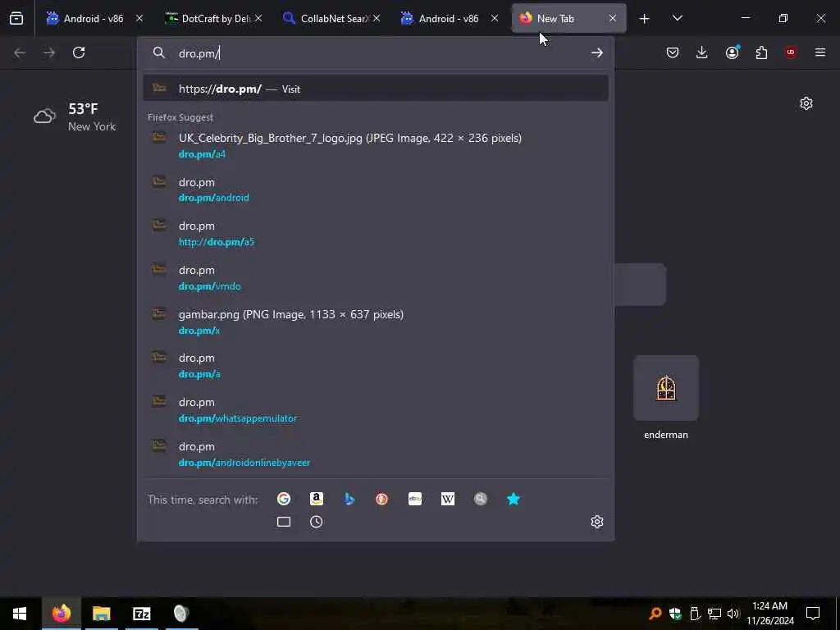
Task: Close the DotCraft by Del tab
Action: [258, 19]
